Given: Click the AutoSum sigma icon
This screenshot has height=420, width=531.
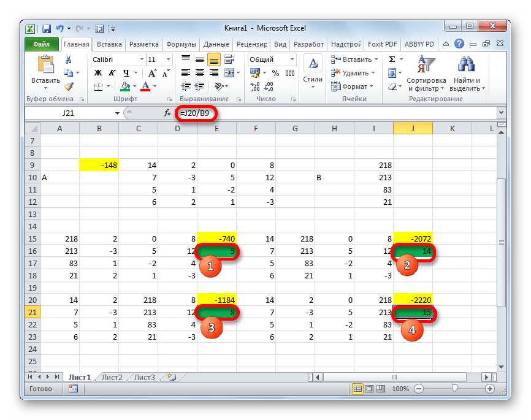Looking at the screenshot, I should [392, 59].
